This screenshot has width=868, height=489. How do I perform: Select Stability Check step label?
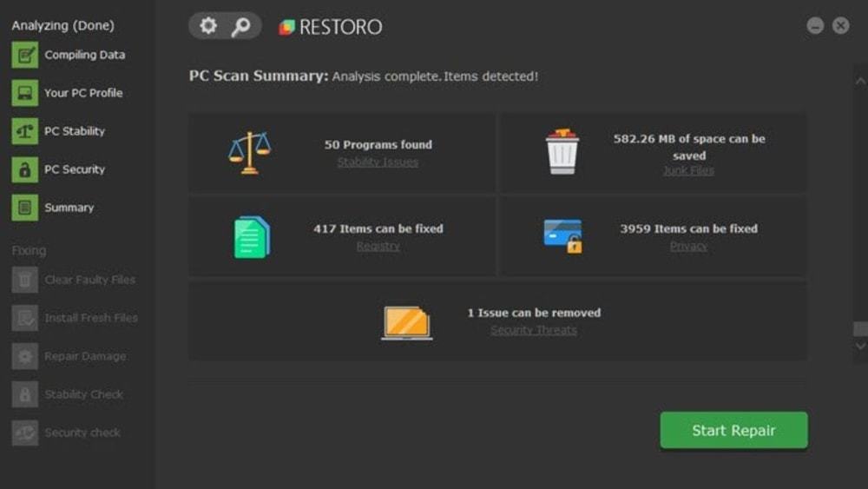tap(84, 394)
